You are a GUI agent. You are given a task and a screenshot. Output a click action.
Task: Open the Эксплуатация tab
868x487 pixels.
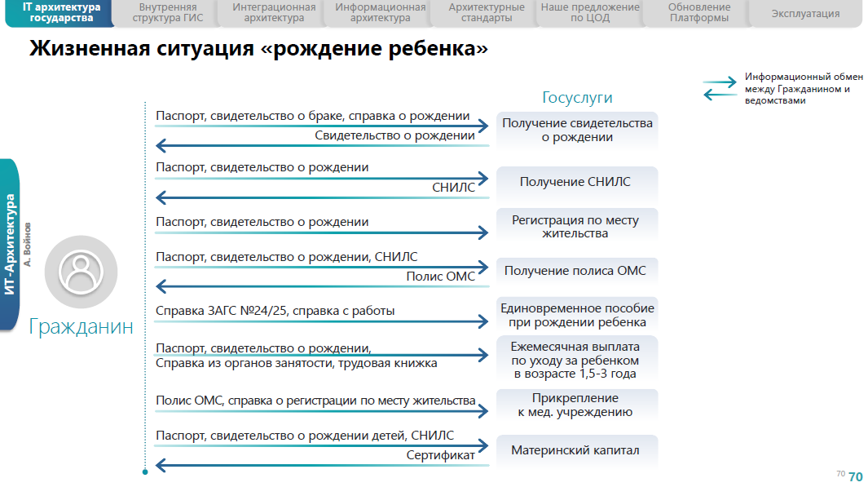point(805,13)
